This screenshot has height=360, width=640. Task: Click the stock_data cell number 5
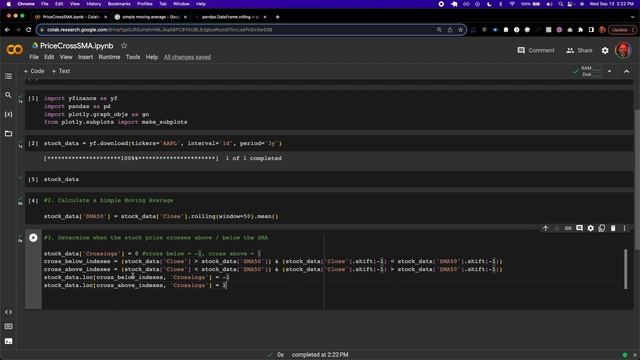(33, 179)
